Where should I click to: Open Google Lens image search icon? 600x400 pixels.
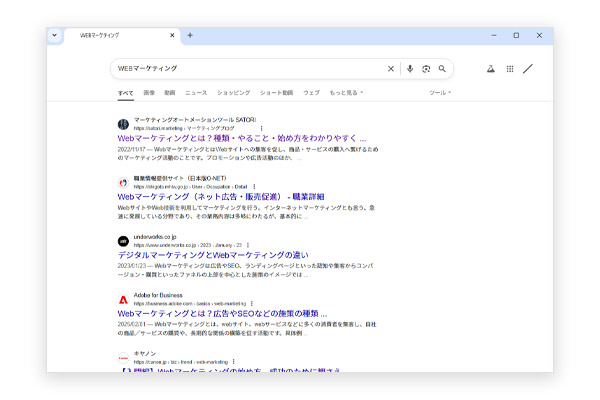coord(426,69)
